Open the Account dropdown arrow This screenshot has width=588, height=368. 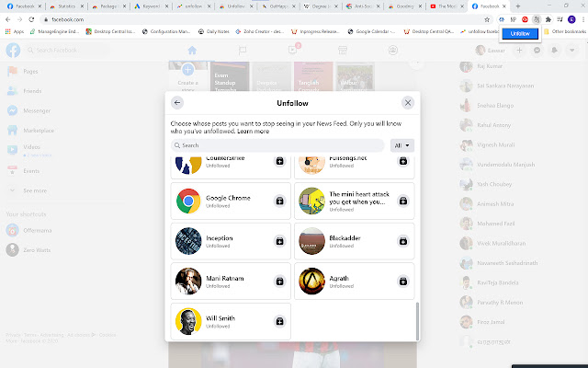point(571,50)
